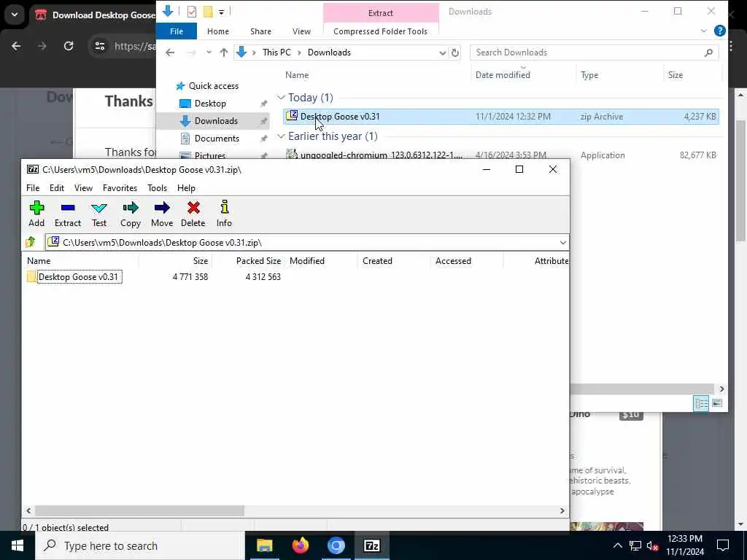Click the 7-Zip horizontal scrollbar thumb
The image size is (747, 560).
[x=139, y=510]
